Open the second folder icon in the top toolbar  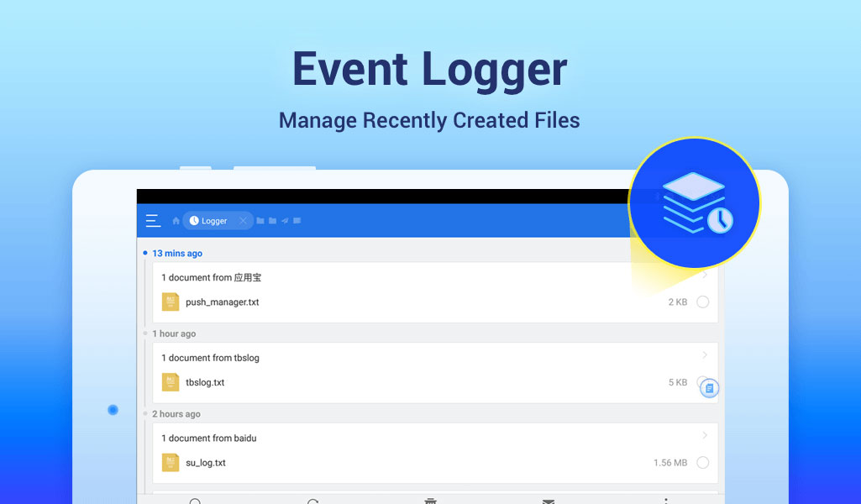tap(271, 221)
